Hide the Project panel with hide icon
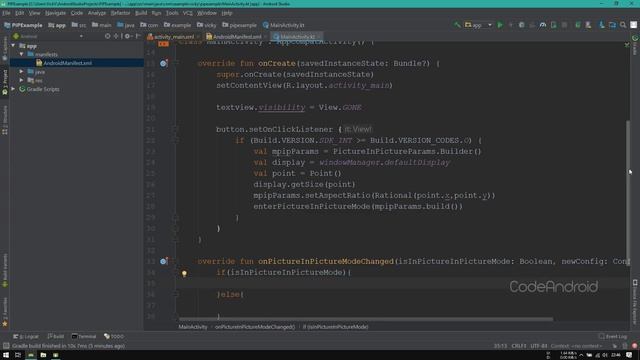The image size is (640, 360). (x=138, y=36)
